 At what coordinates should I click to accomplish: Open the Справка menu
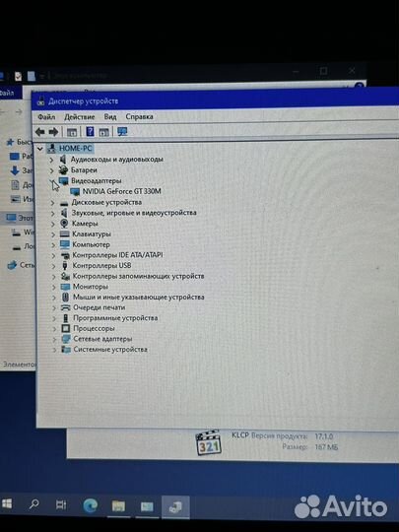139,116
